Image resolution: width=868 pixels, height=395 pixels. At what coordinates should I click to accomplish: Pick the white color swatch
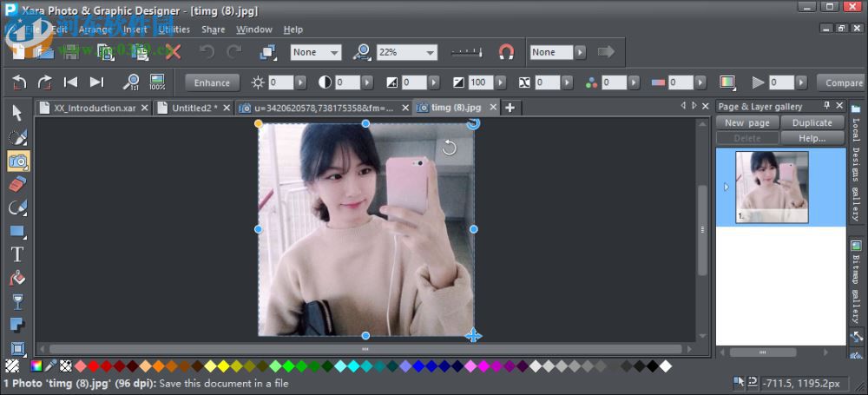pos(666,366)
